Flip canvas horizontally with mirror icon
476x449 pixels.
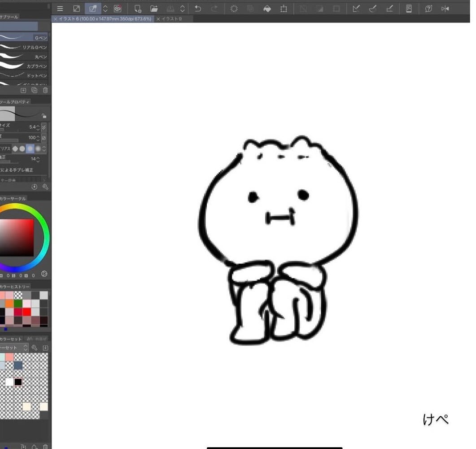point(445,9)
